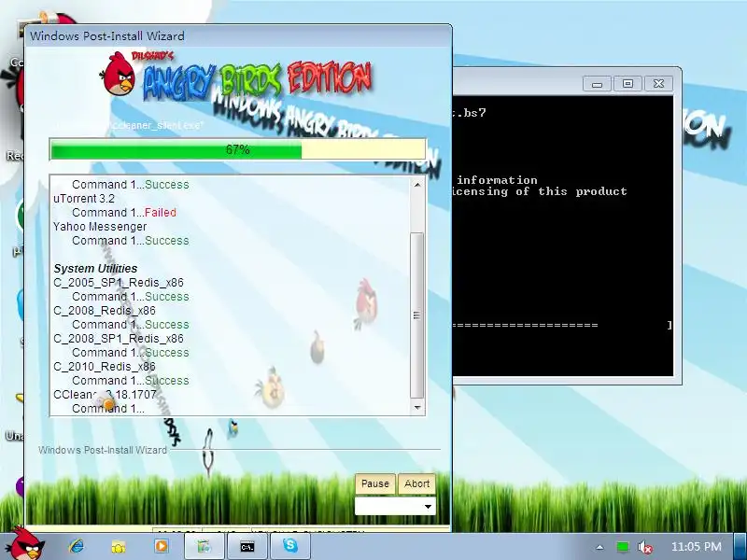Click the "System Utilities" heading
747x560 pixels.
pos(95,269)
